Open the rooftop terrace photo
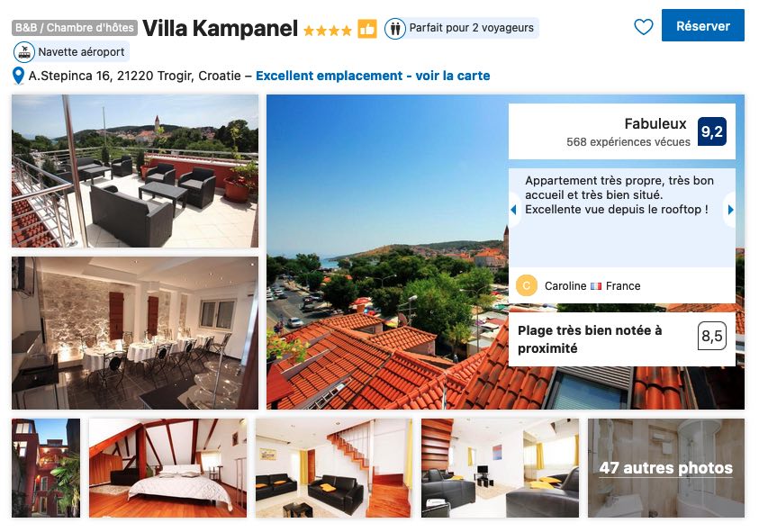This screenshot has height=532, width=759. pos(135,171)
